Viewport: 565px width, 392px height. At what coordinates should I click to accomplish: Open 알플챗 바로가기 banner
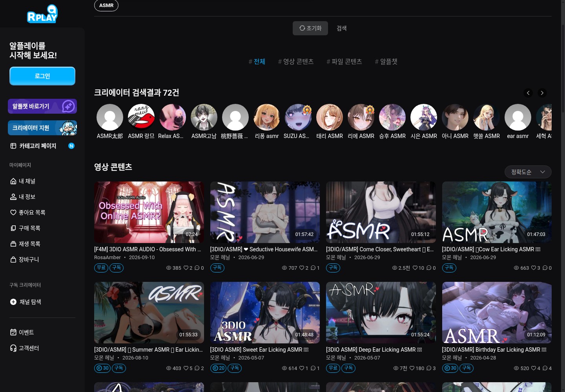(42, 106)
